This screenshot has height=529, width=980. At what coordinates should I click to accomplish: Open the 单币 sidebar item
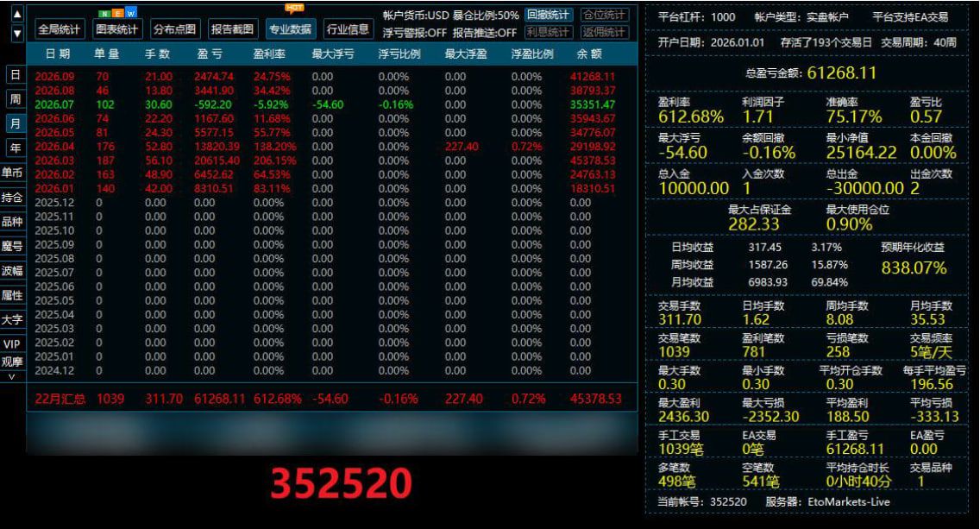12,172
